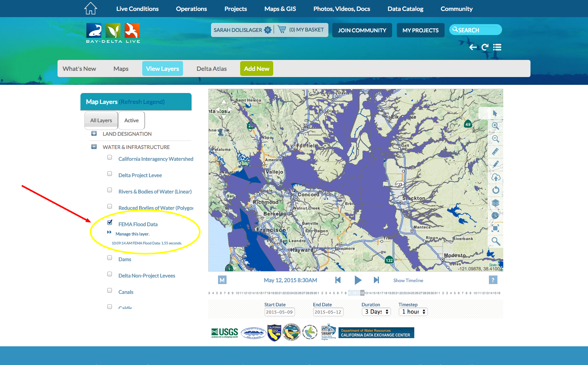Enable California Interagency Watershed layer checkbox

(x=110, y=158)
